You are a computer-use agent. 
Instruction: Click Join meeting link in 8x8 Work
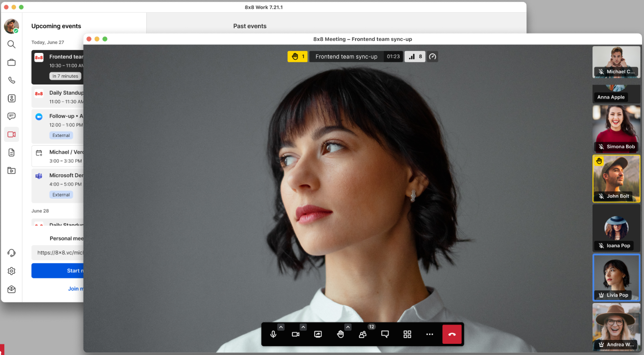76,288
